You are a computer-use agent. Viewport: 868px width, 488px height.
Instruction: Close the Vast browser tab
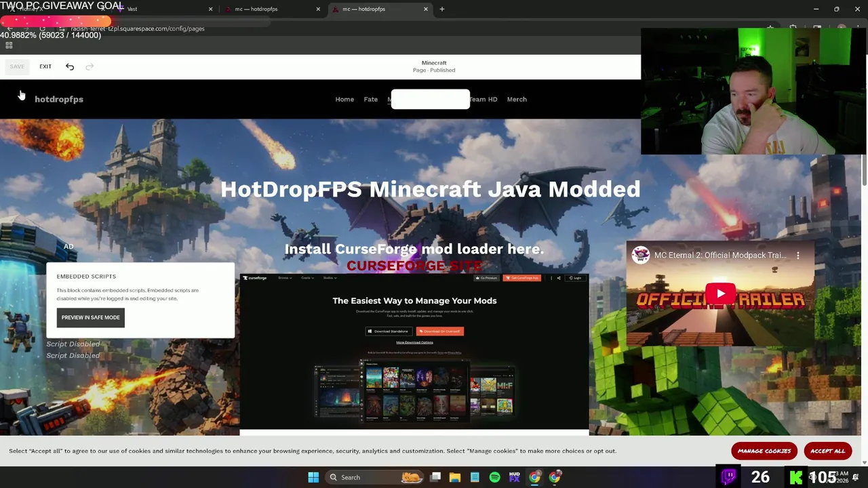tap(210, 9)
